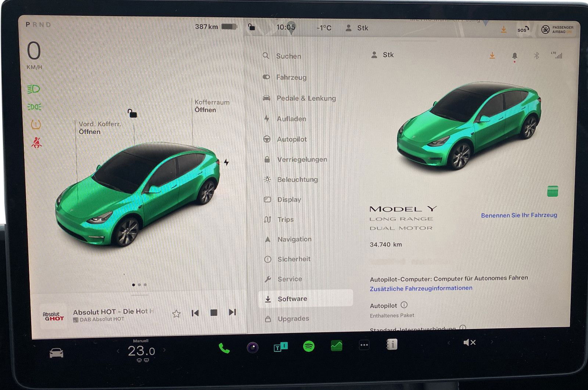Tap the orange download icon beside bell
This screenshot has height=390, width=588.
click(x=492, y=56)
